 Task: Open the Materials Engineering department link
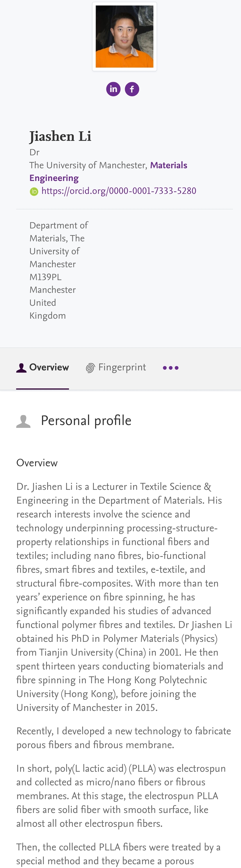pos(108,172)
